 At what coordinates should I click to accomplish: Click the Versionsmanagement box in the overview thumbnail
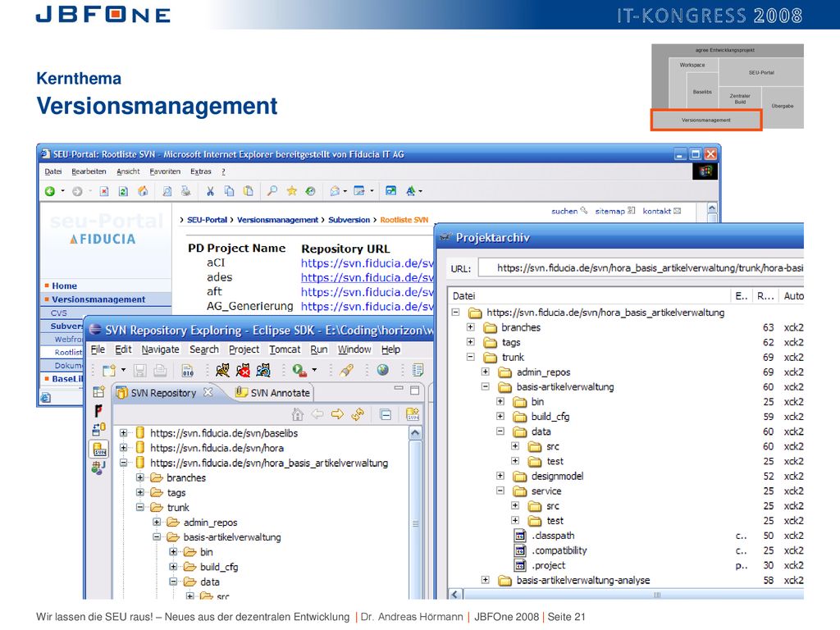click(706, 120)
